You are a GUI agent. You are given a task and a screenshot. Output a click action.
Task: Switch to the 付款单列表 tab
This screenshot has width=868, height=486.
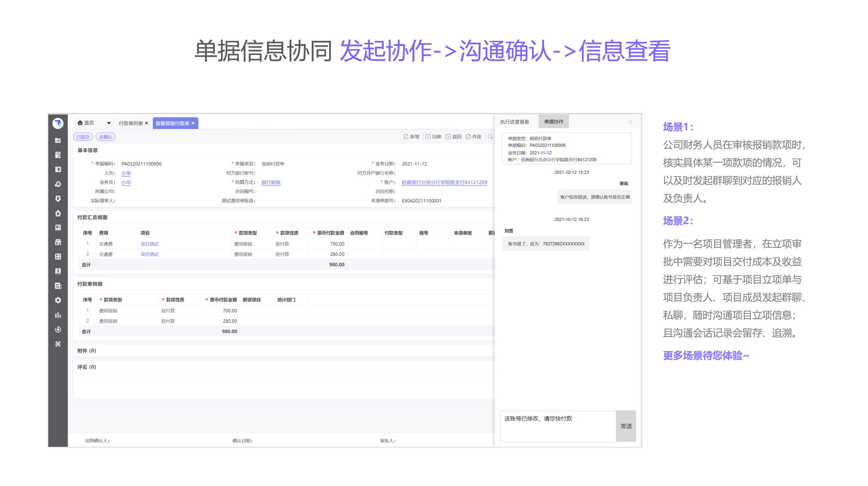tap(131, 123)
